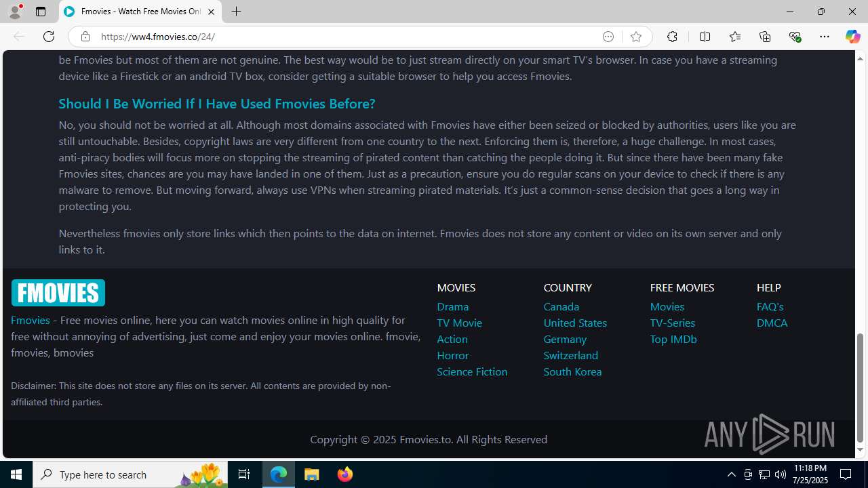Open the tab actions menu icon
This screenshot has height=488, width=868.
(x=41, y=12)
